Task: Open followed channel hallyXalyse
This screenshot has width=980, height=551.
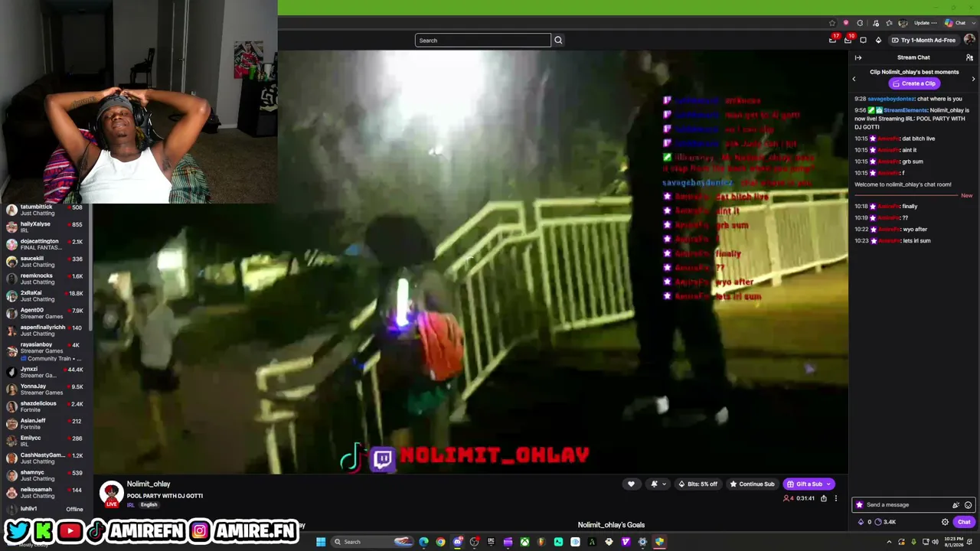Action: (x=46, y=227)
